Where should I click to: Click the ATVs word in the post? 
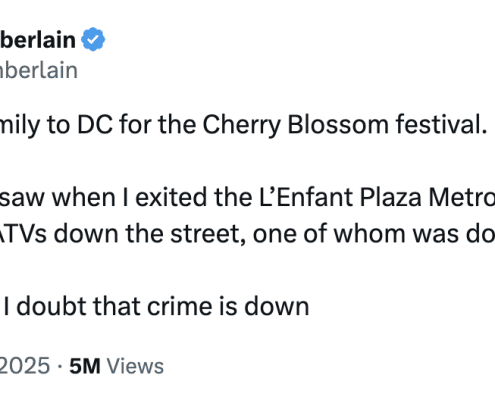point(23,234)
